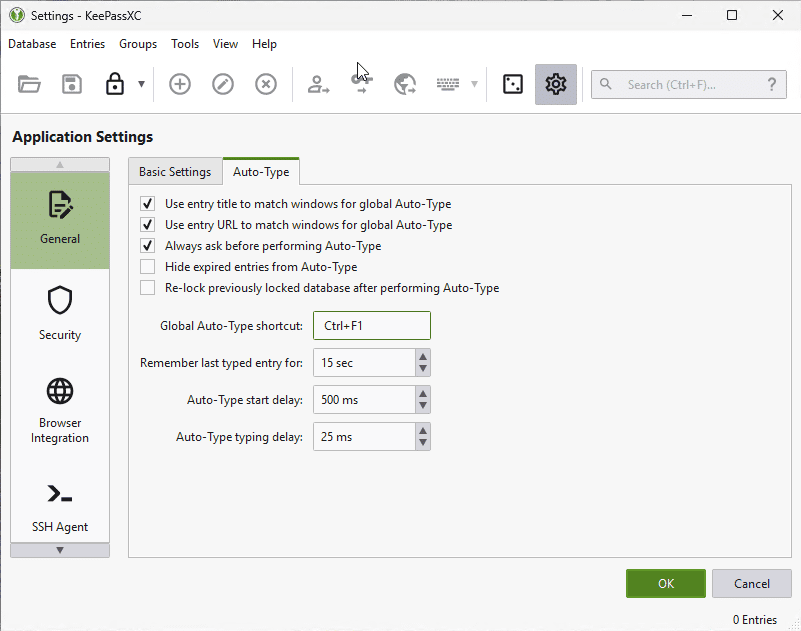Edit entry using the pencil circle icon

click(223, 84)
